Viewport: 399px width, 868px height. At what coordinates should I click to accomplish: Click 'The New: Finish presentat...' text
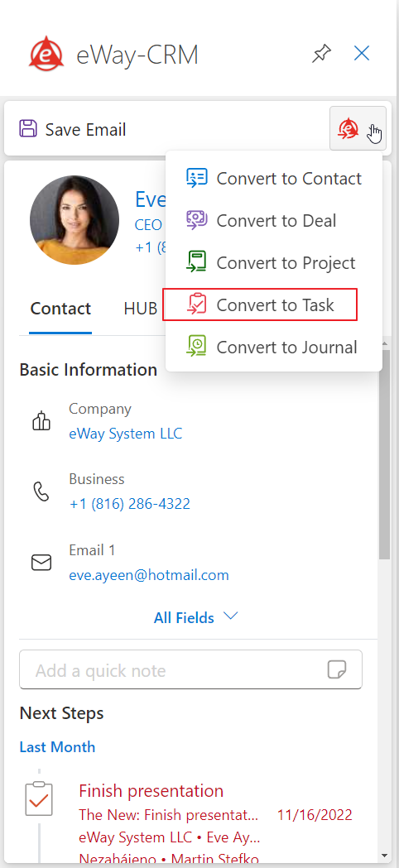[x=169, y=815]
